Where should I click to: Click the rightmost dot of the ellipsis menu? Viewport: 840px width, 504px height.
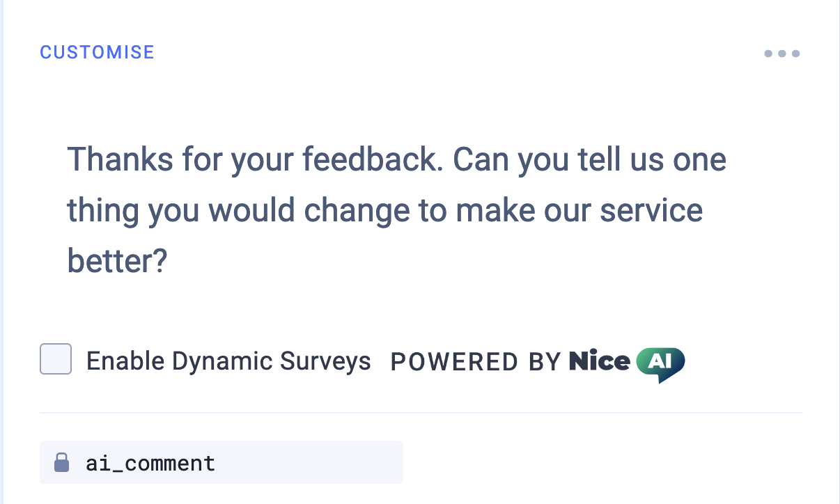(795, 54)
